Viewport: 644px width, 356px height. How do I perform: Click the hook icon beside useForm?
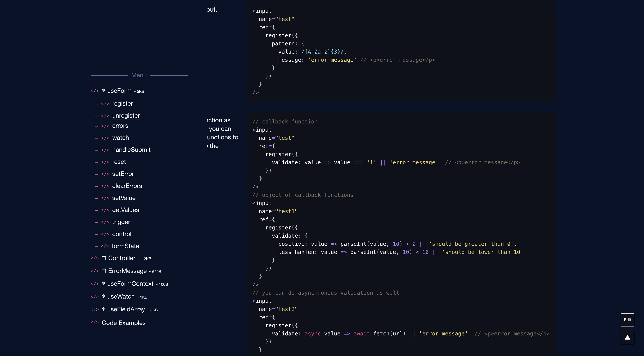coord(103,91)
